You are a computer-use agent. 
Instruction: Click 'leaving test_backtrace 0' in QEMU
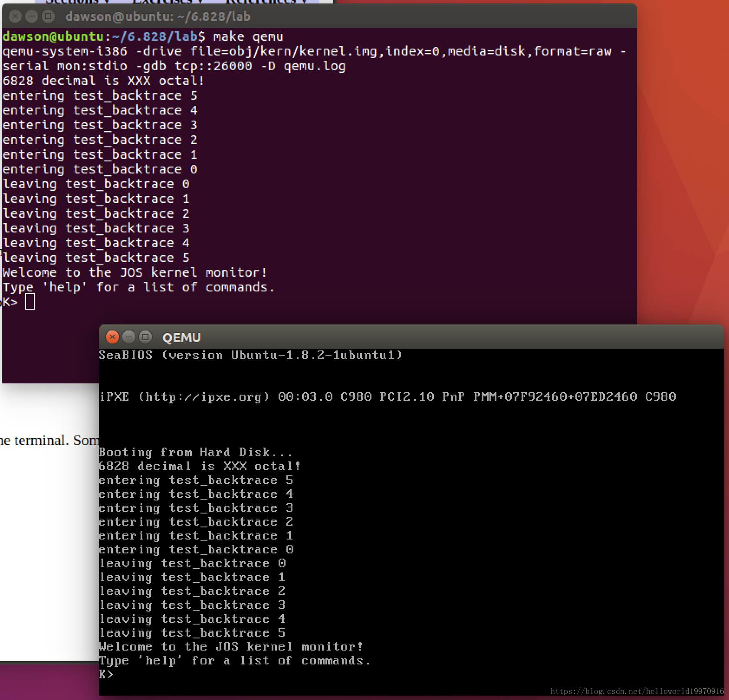click(192, 563)
